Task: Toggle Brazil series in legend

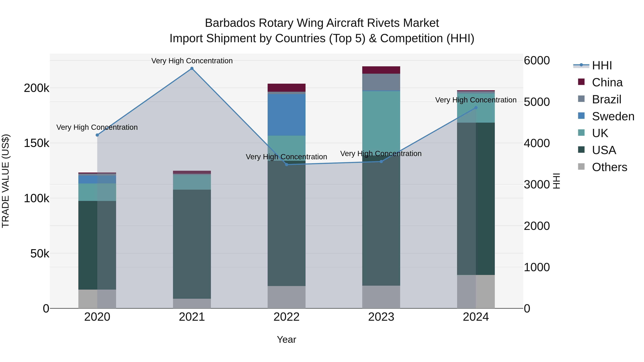Action: point(599,99)
